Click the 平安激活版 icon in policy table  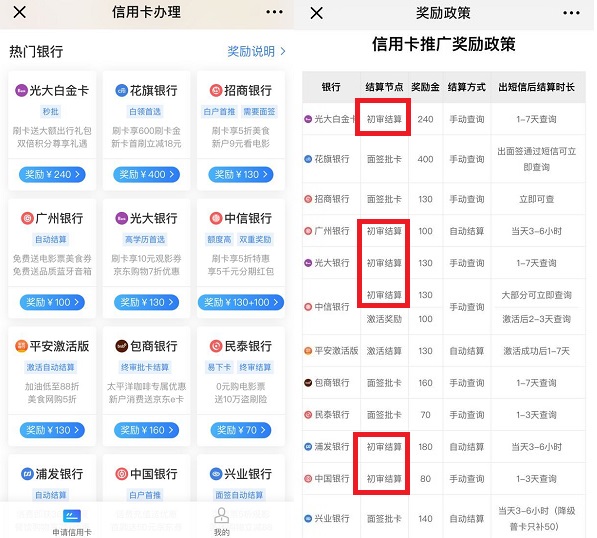click(308, 351)
